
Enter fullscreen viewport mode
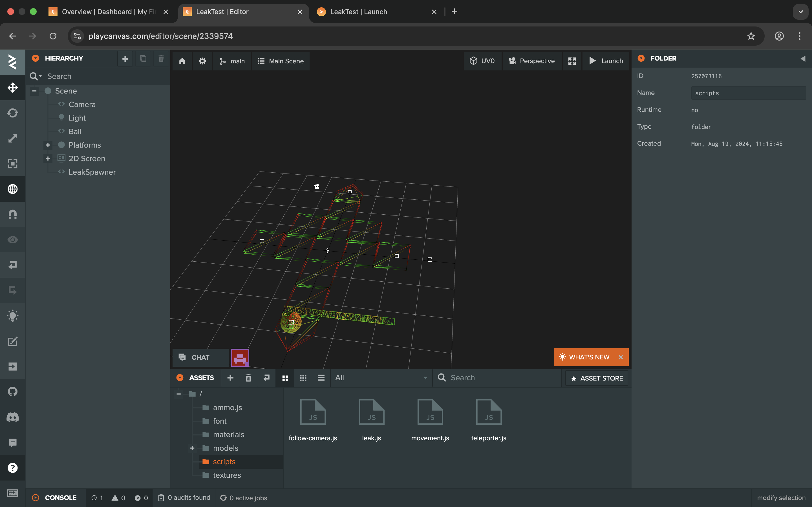tap(572, 61)
